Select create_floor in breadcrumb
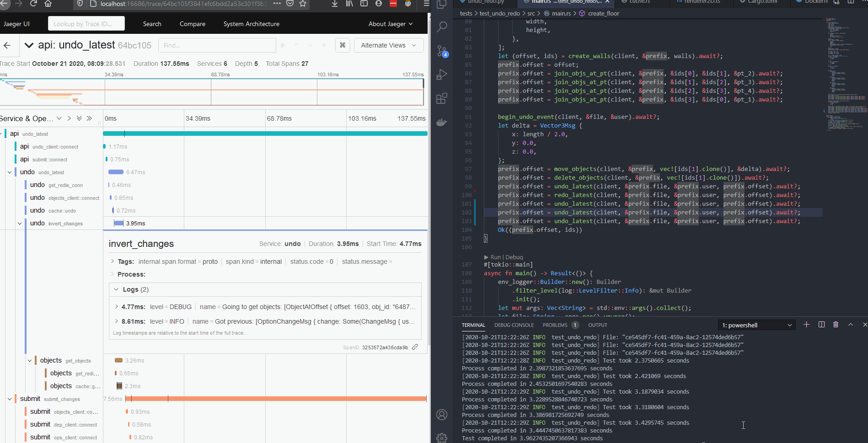 [x=604, y=13]
